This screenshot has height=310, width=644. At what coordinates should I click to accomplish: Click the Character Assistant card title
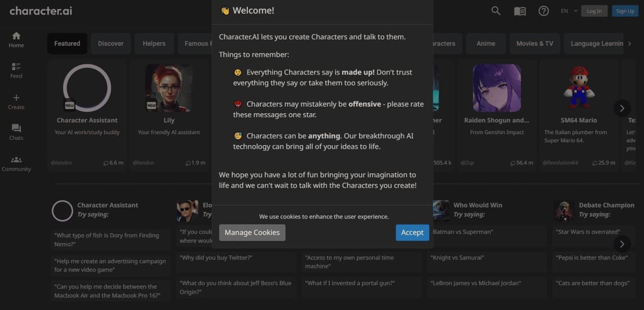click(87, 120)
